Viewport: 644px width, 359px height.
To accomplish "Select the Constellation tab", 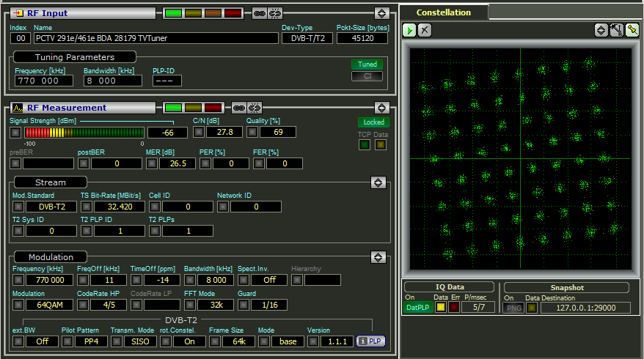I will coord(443,12).
